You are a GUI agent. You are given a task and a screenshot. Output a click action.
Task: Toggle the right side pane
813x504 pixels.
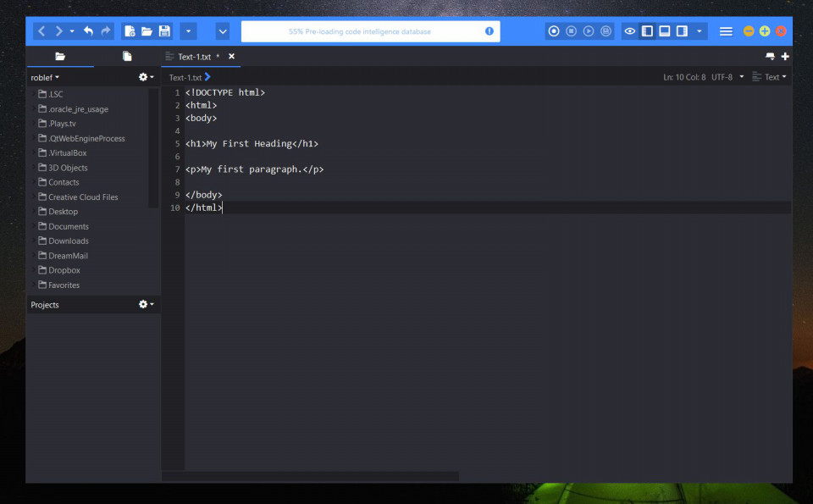pyautogui.click(x=682, y=31)
